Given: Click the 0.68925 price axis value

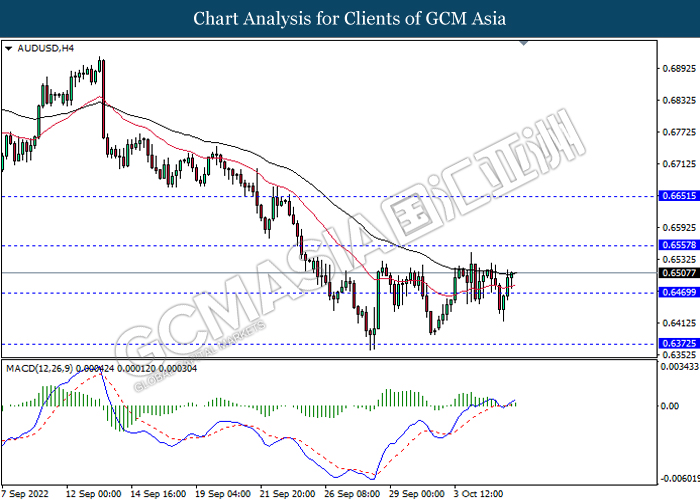Looking at the screenshot, I should (679, 69).
